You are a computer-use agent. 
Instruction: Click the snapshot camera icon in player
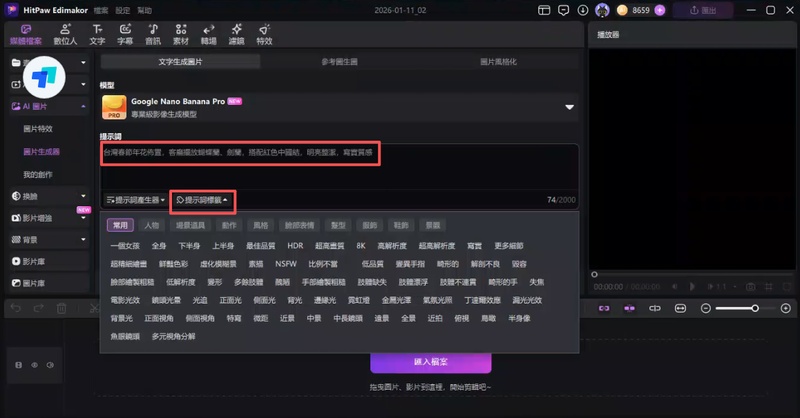(751, 287)
